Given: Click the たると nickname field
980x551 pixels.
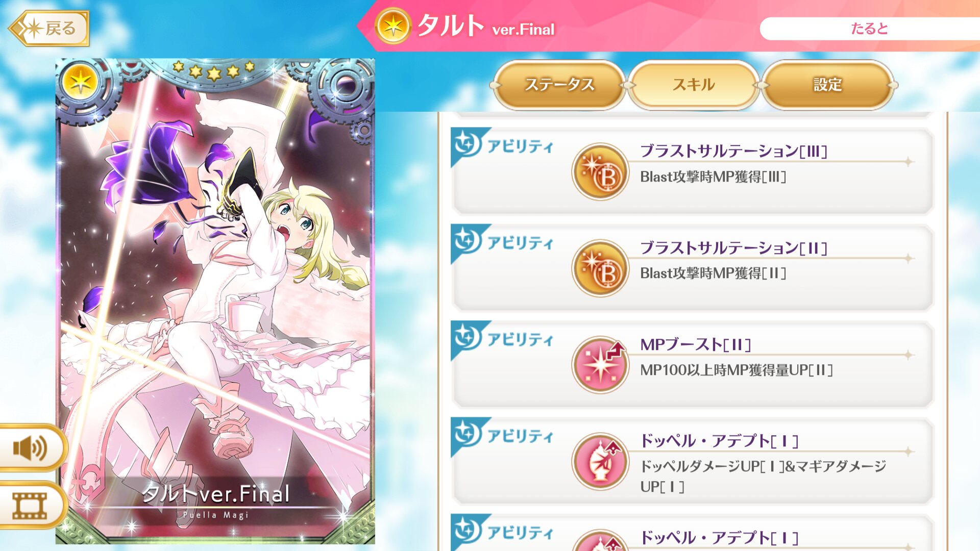Looking at the screenshot, I should [x=869, y=29].
